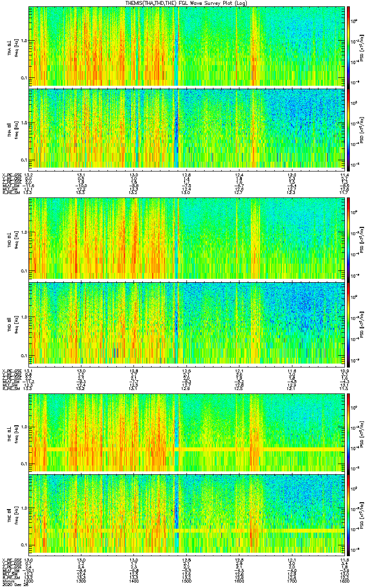368x588 pixels.
Task: Click the THEMIS FGL Wave Survey Plot title
Action: 184,3
